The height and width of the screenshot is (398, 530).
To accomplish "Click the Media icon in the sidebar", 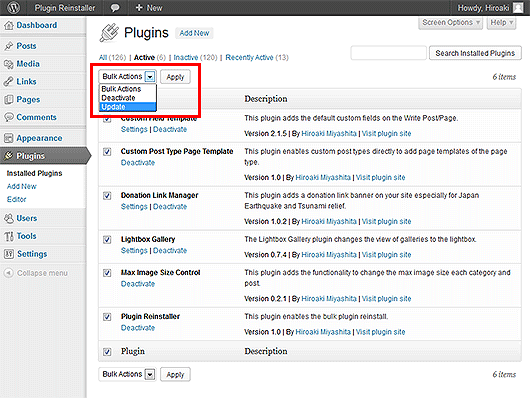I will [x=9, y=64].
